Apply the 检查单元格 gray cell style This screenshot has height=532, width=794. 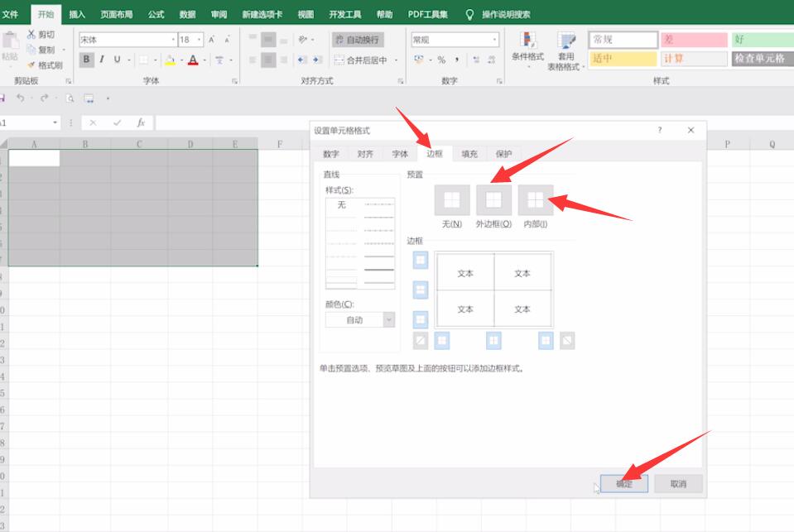[x=763, y=59]
